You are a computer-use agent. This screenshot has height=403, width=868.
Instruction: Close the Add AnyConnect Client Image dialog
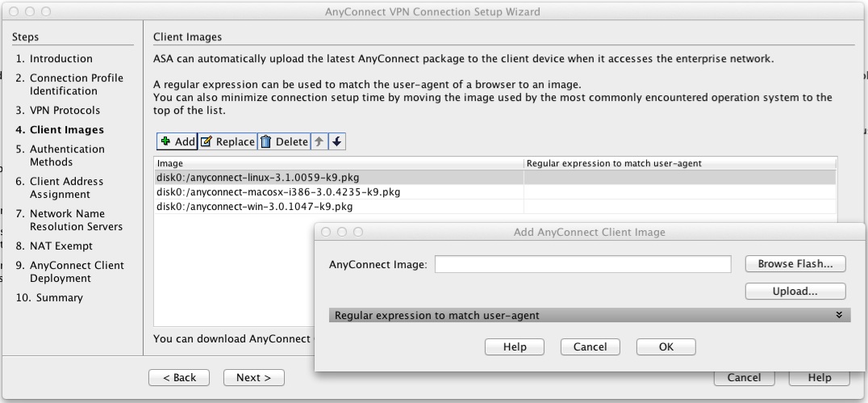tap(326, 232)
